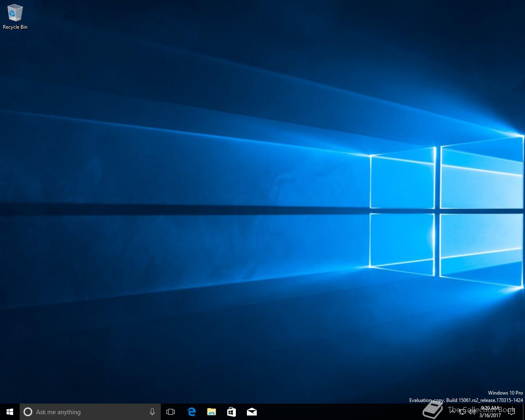Launch Microsoft Edge from the taskbar
Screen dimensions: 525x420
tap(191, 412)
